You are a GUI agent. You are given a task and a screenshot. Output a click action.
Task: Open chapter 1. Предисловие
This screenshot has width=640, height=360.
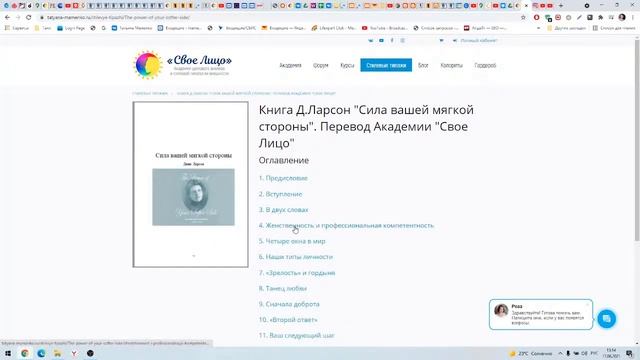[x=283, y=178]
